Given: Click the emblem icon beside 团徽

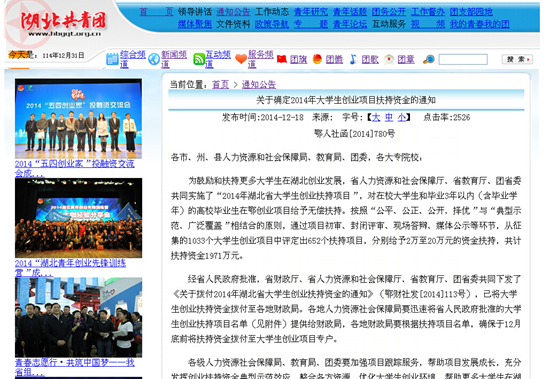Looking at the screenshot, I should tap(317, 59).
